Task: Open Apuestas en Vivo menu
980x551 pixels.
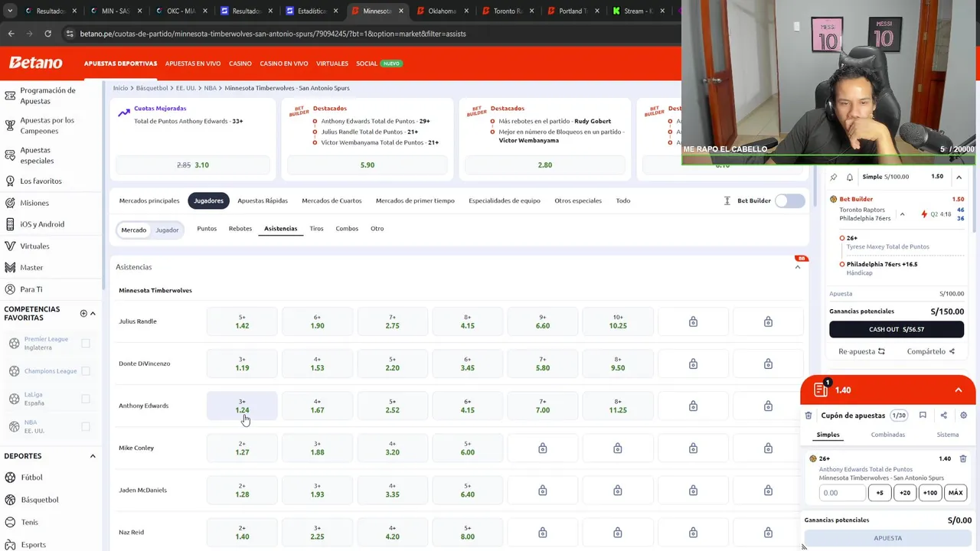Action: (x=193, y=64)
